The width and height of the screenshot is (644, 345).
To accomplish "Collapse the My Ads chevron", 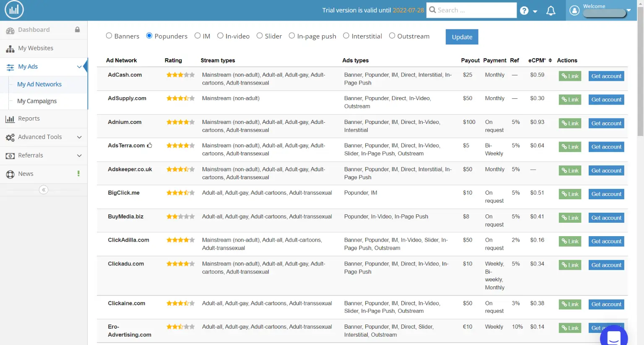I will click(x=79, y=67).
